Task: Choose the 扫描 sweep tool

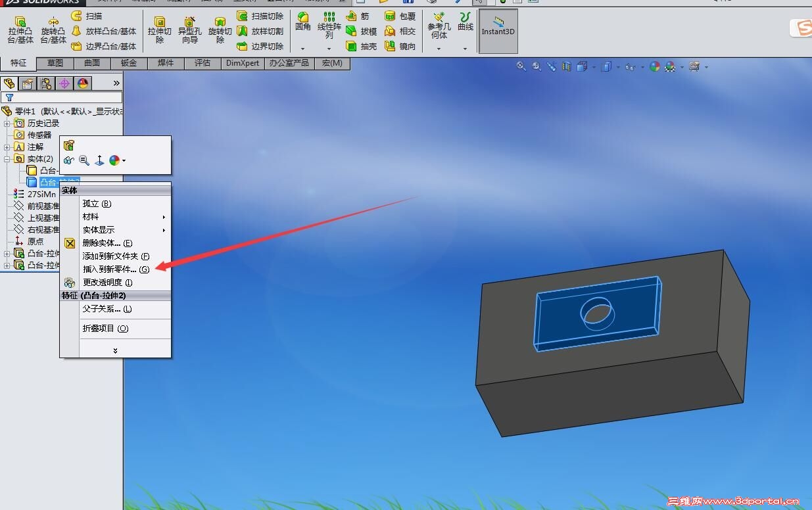Action: (87, 16)
